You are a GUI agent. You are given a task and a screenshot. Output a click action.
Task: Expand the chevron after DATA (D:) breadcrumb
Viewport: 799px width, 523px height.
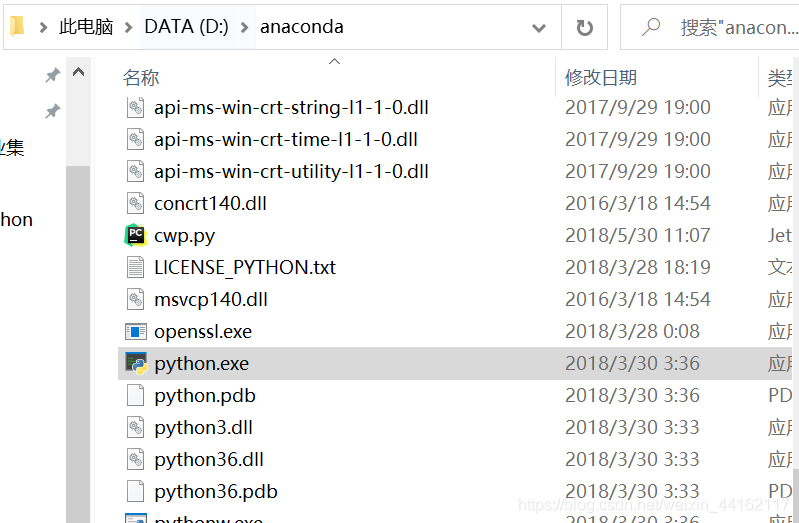(x=244, y=27)
